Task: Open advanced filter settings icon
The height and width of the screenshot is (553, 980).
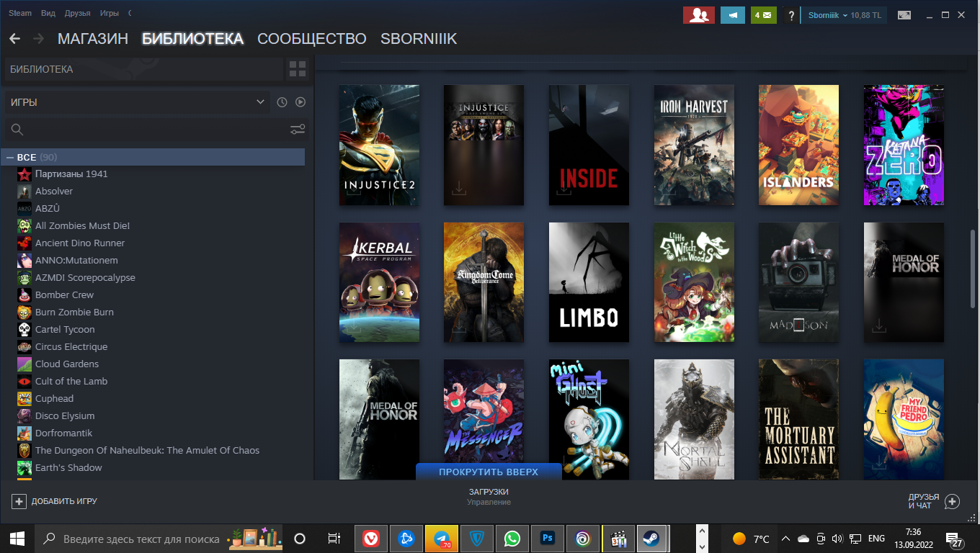Action: 298,130
